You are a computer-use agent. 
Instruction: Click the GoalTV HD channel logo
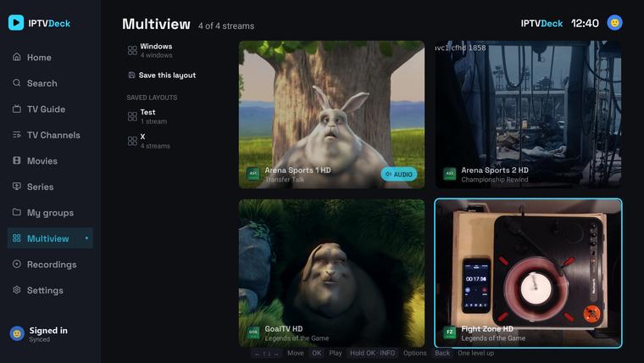[253, 332]
